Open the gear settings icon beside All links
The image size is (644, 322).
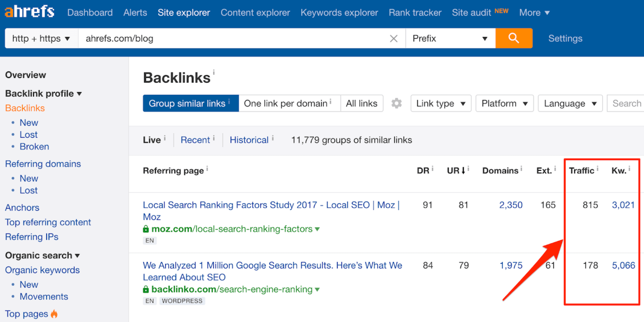[x=396, y=103]
